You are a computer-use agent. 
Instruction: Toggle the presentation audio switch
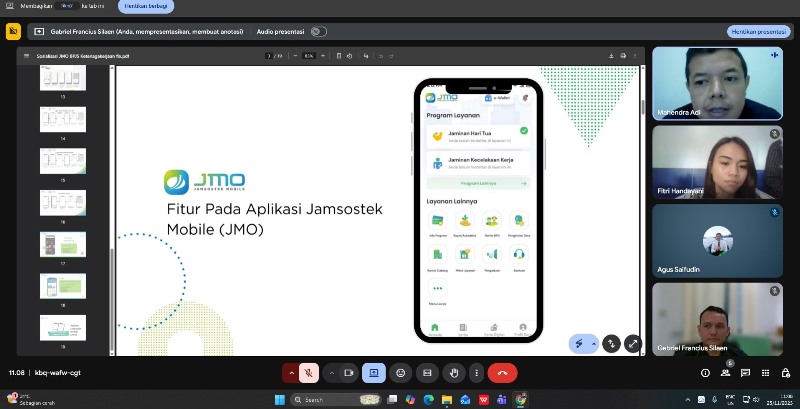318,31
